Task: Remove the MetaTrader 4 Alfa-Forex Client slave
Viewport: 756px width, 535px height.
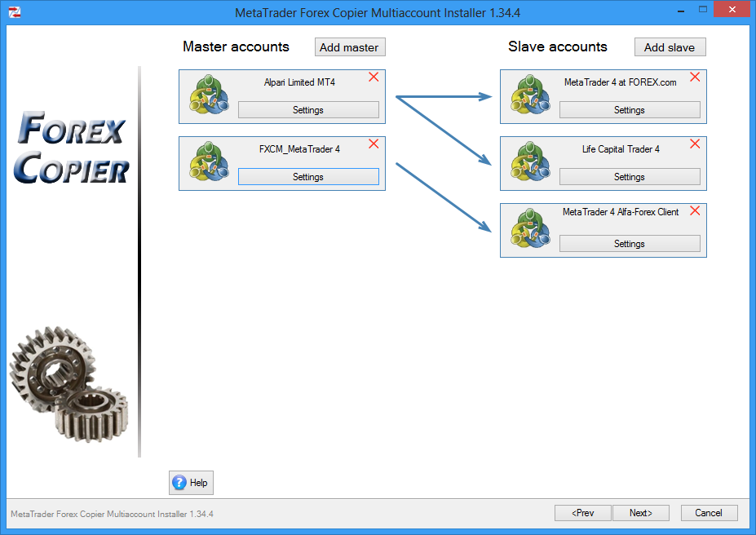Action: click(695, 211)
